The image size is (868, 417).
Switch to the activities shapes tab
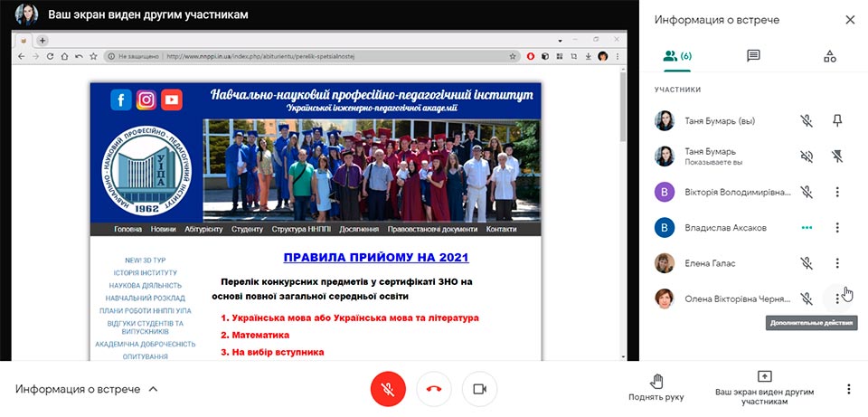click(829, 56)
